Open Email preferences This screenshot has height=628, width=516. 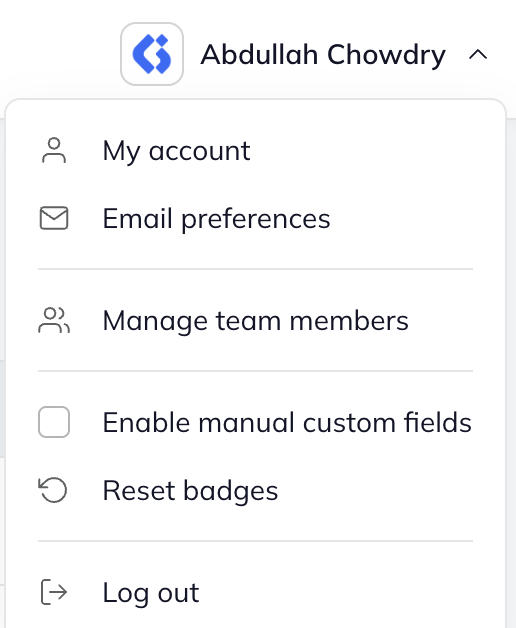256,218
